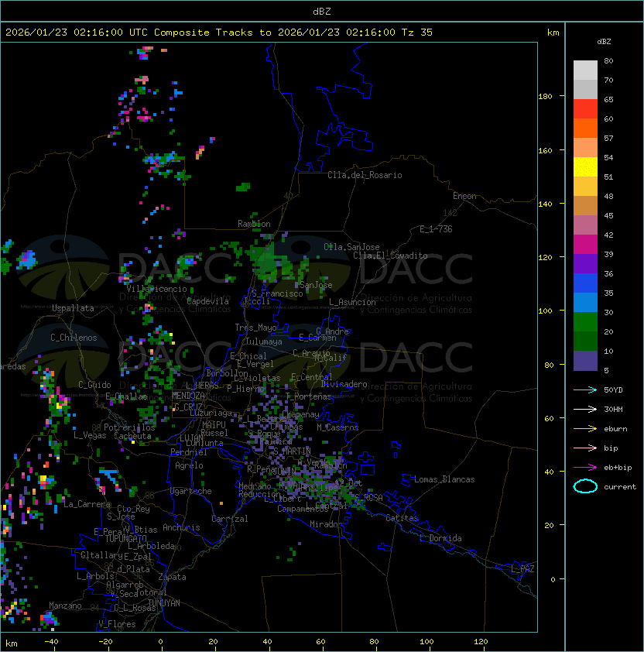The height and width of the screenshot is (652, 644).
Task: Select the purple 36-39 dBZ swatch
Action: pos(585,263)
